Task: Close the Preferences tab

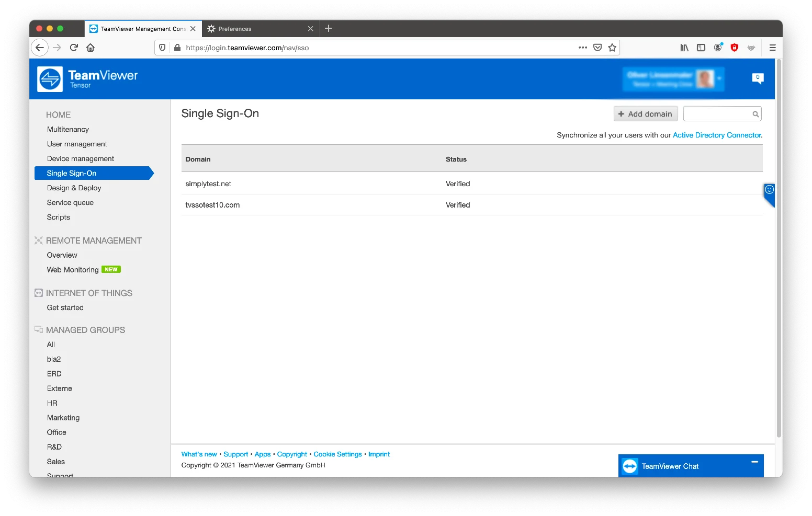Action: 311,29
